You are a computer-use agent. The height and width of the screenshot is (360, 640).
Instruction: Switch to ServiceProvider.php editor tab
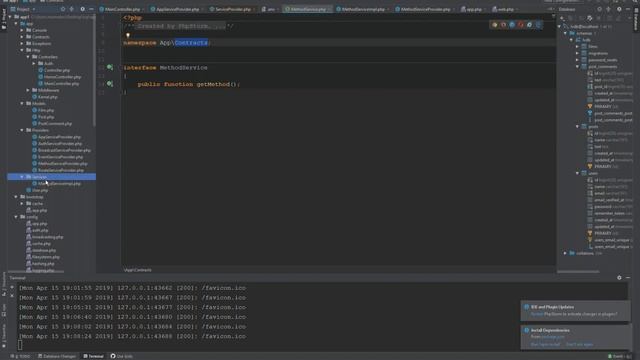(x=232, y=9)
